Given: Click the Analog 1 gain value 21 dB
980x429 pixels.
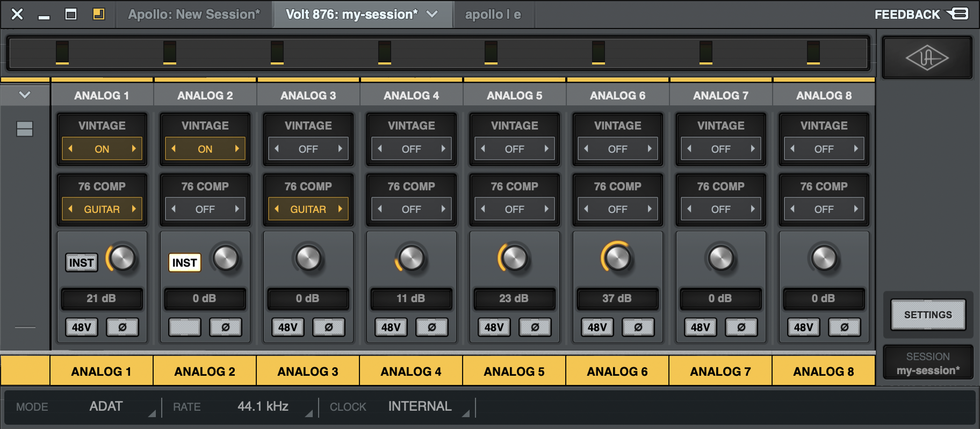Looking at the screenshot, I should pos(102,298).
